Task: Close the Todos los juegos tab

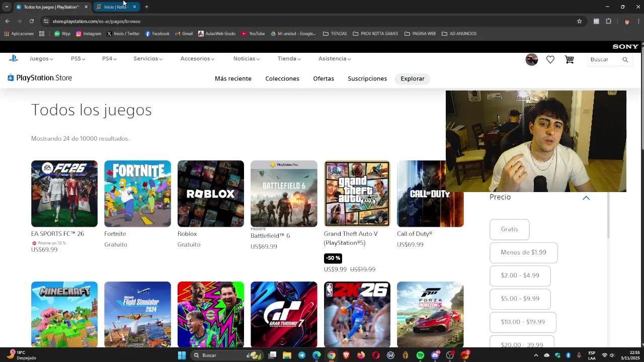Action: pos(86,7)
